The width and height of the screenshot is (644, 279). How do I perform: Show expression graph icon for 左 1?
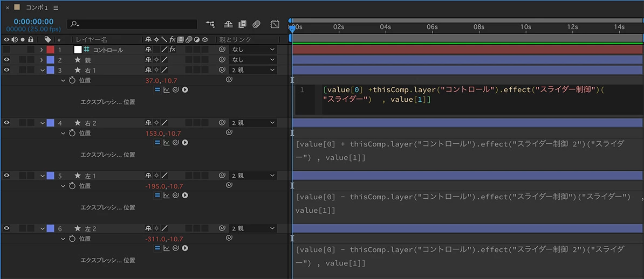166,195
